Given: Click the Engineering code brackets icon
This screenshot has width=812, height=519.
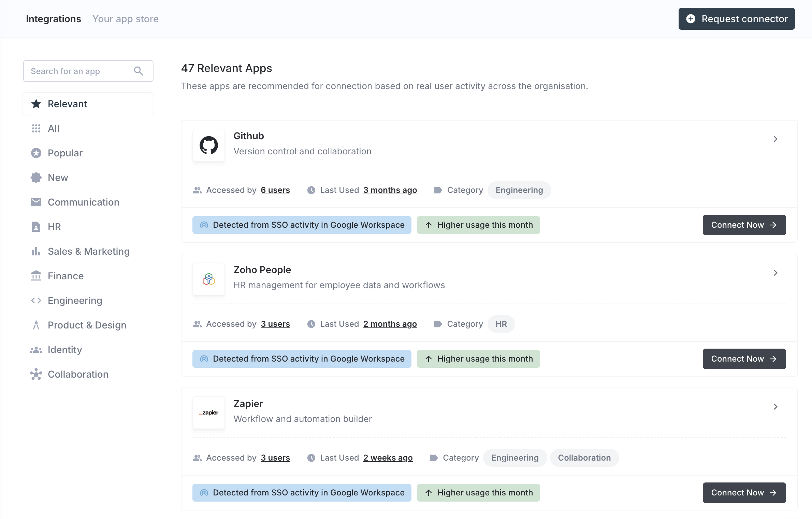Looking at the screenshot, I should coord(36,300).
